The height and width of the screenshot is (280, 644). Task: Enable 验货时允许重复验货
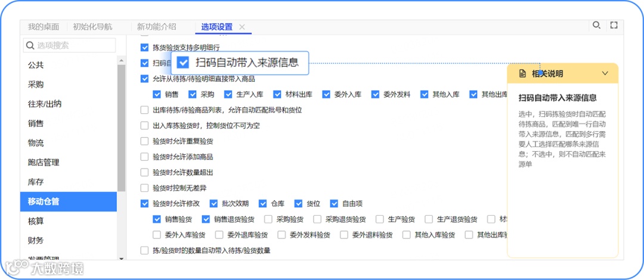144,141
